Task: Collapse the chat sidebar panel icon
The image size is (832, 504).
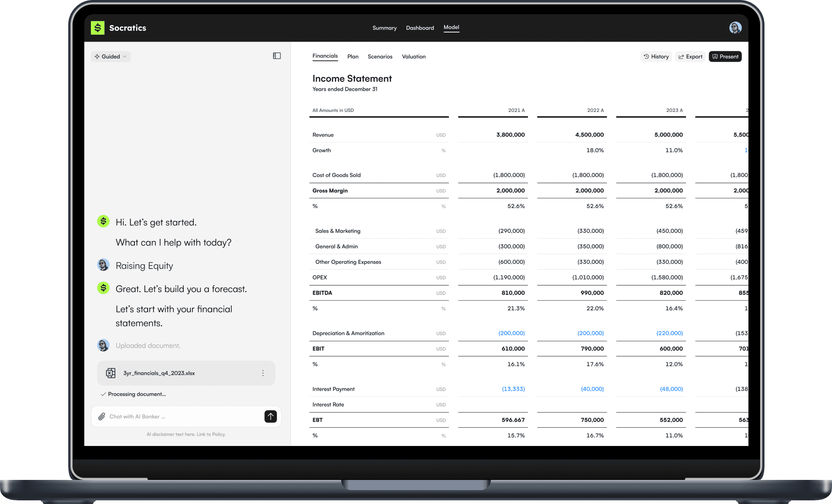Action: click(277, 56)
